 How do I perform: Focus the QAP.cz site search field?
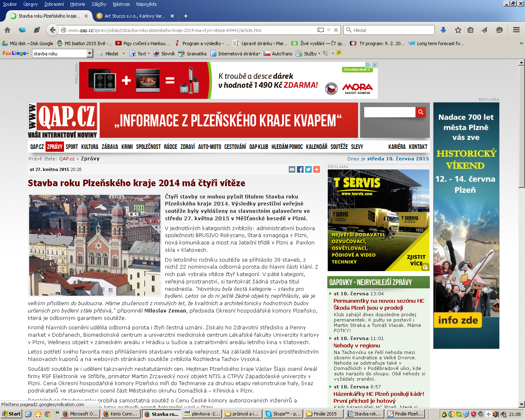click(x=390, y=112)
